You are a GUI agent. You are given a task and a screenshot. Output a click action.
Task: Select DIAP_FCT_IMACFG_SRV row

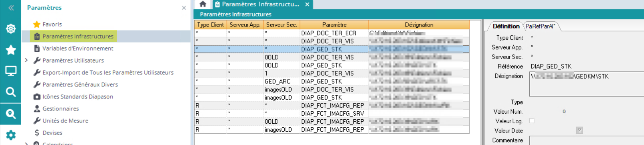tap(332, 113)
